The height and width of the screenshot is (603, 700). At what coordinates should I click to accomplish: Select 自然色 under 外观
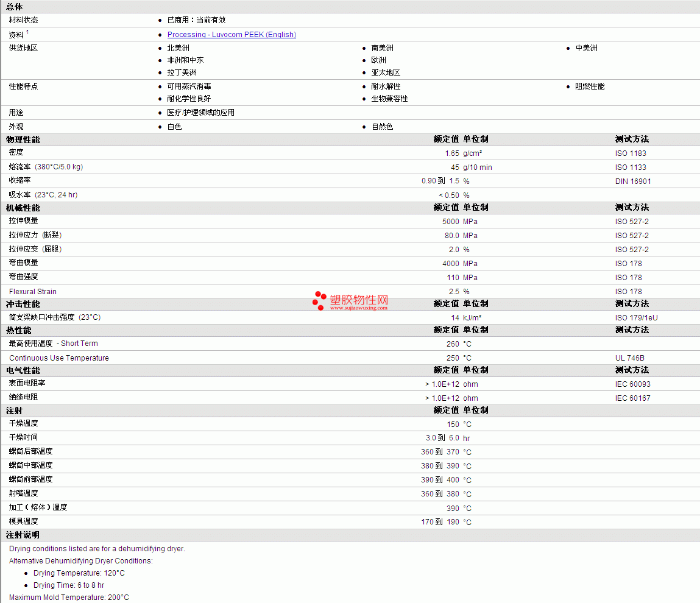[x=382, y=127]
